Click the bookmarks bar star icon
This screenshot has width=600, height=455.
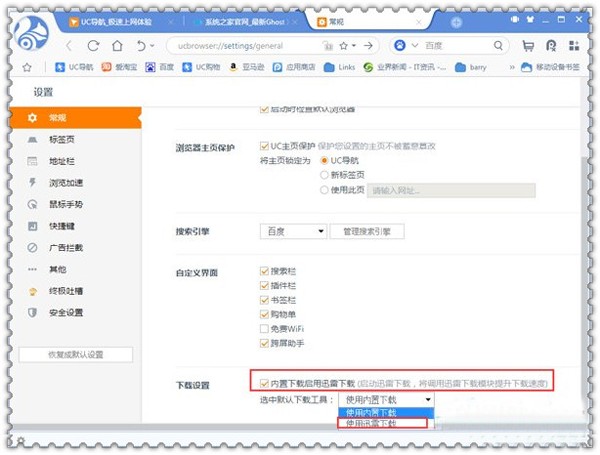[27, 67]
